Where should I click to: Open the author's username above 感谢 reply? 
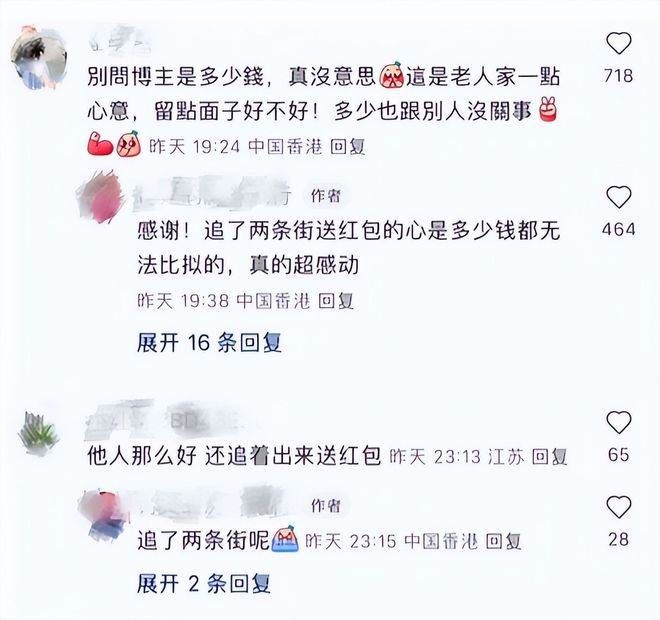[x=212, y=194]
